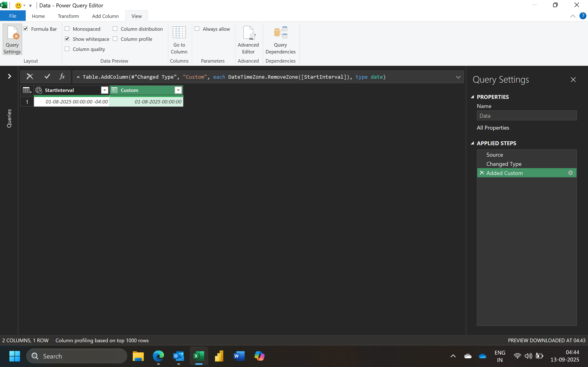This screenshot has width=588, height=367.
Task: Click the query Name input field
Action: (526, 116)
